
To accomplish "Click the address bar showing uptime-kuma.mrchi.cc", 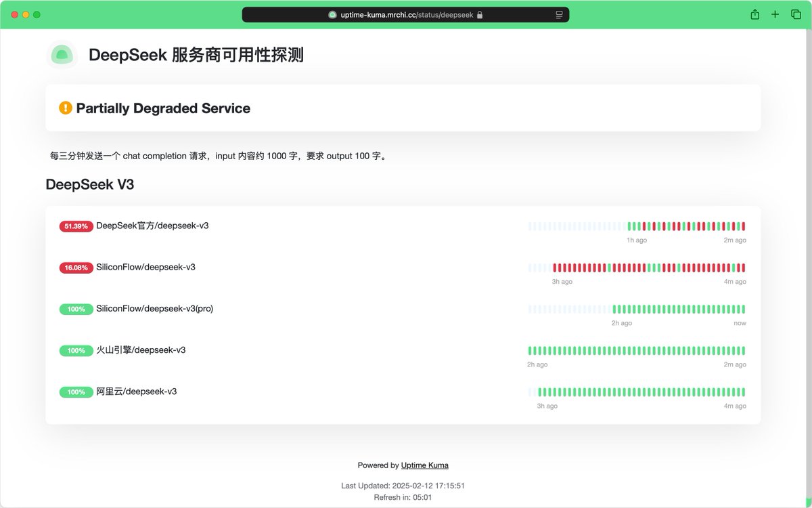I will tap(406, 14).
